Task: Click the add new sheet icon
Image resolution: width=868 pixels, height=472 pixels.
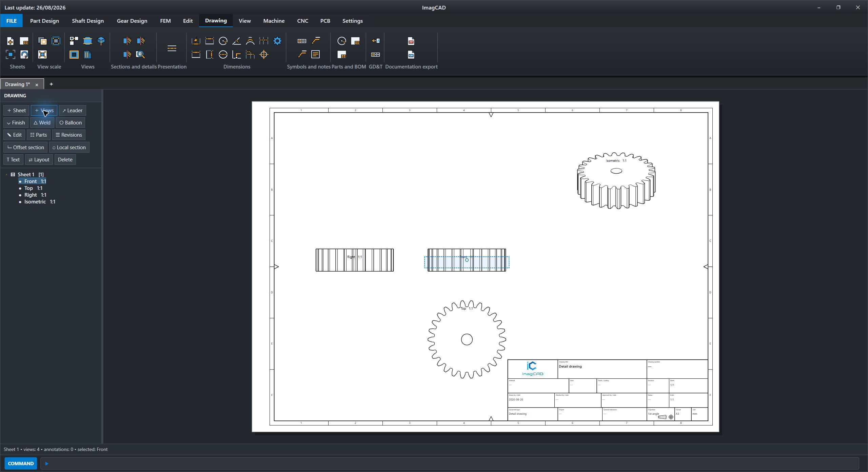Action: pyautogui.click(x=10, y=41)
